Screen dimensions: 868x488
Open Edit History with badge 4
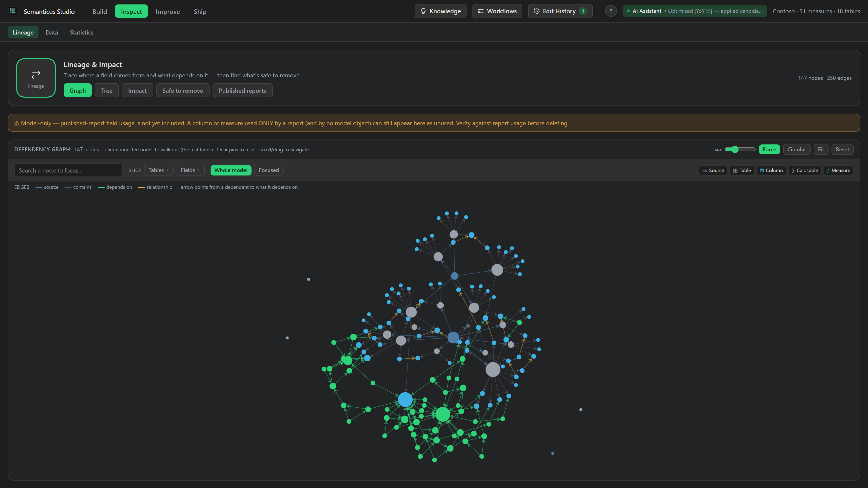click(560, 11)
